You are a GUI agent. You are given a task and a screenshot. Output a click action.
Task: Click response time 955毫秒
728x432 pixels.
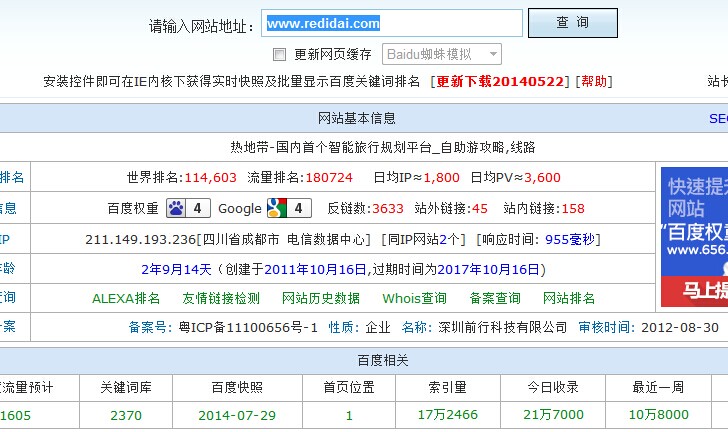point(570,240)
